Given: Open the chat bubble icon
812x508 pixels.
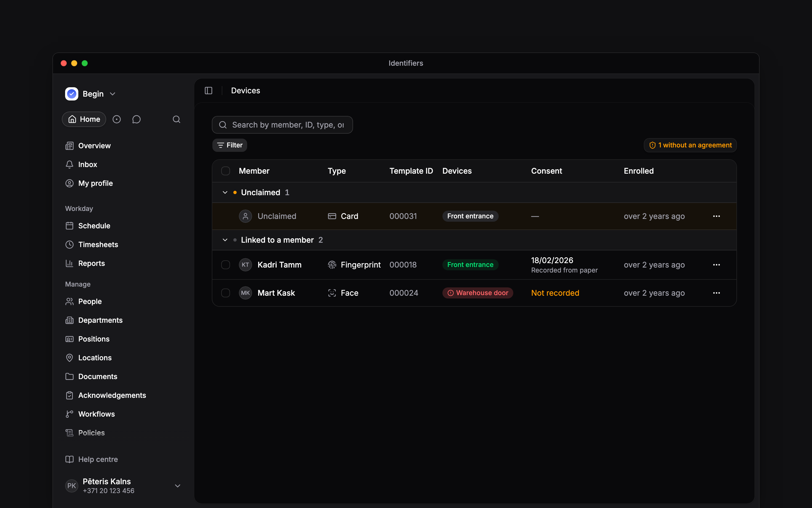Looking at the screenshot, I should point(136,119).
